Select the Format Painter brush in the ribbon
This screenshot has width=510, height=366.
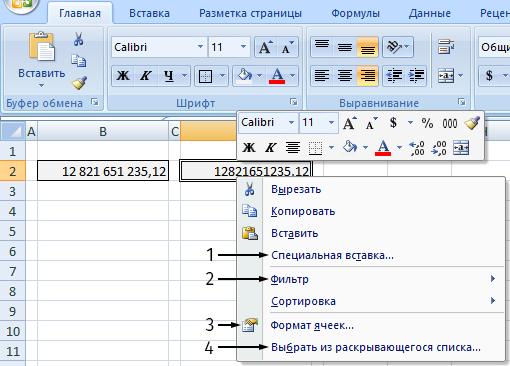[x=79, y=83]
